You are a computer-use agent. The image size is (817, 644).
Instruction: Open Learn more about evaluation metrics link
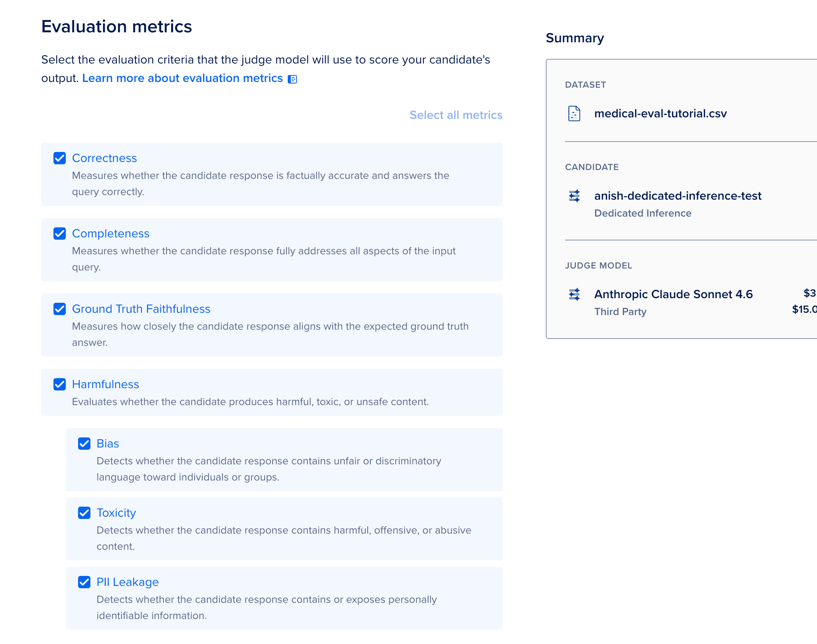(x=182, y=78)
